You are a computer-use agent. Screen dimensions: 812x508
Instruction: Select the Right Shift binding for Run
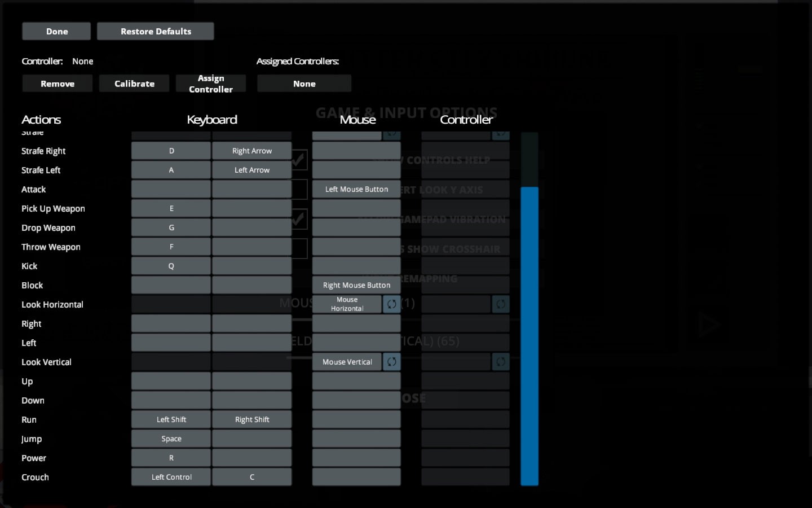coord(251,419)
